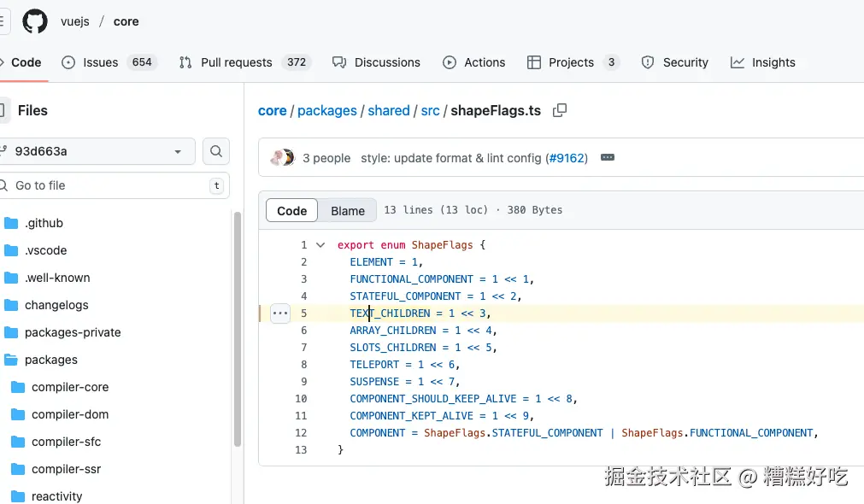This screenshot has height=504, width=864.
Task: Open the 3 people contributors link
Action: click(326, 158)
